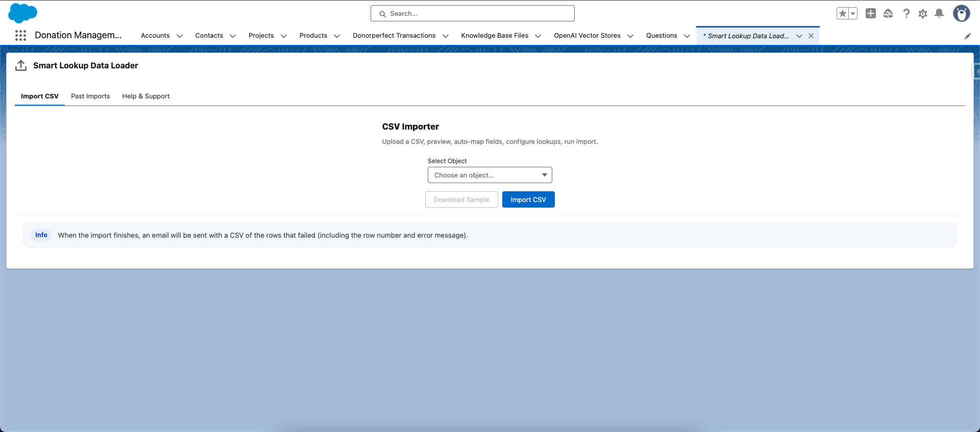The height and width of the screenshot is (432, 980).
Task: Expand the Products tab chevron
Action: pyautogui.click(x=337, y=36)
